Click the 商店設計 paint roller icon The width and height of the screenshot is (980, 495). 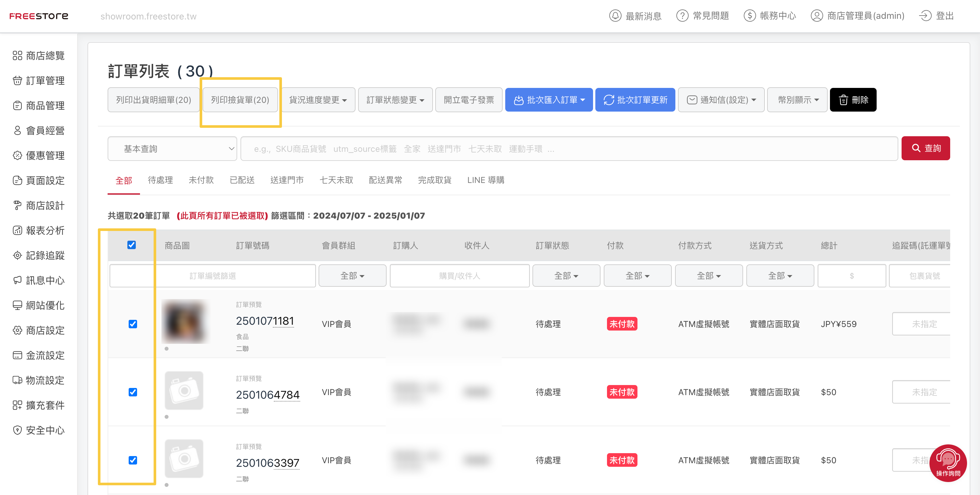[17, 205]
